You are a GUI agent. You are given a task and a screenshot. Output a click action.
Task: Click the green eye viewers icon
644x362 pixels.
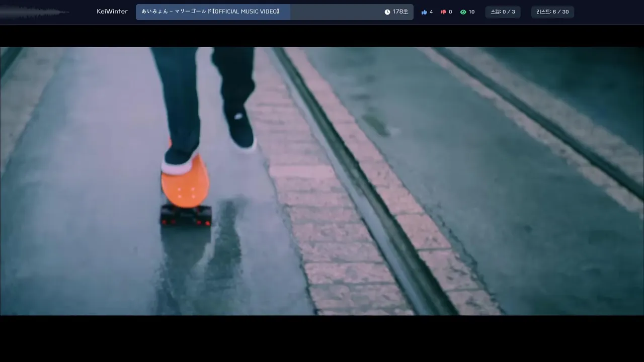click(463, 12)
